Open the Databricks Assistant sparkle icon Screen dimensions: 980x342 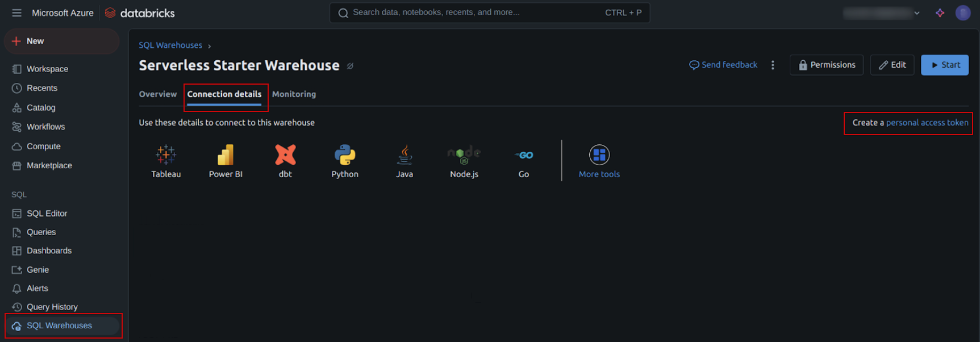[940, 12]
